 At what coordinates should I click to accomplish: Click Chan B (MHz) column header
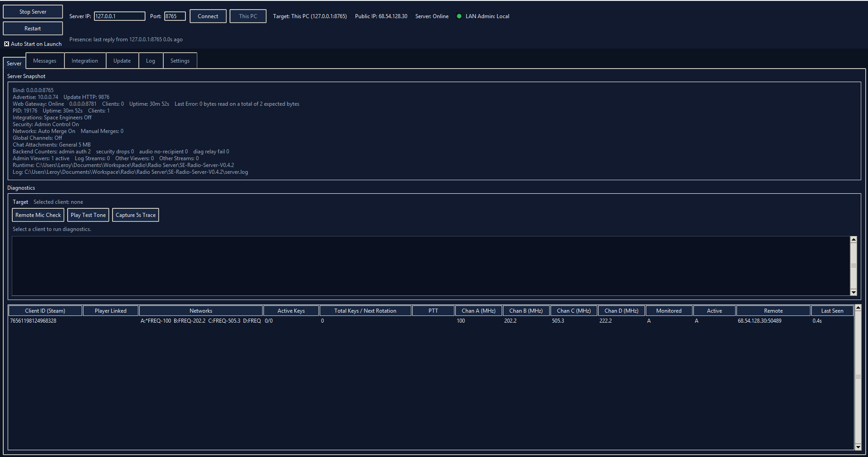click(x=526, y=311)
